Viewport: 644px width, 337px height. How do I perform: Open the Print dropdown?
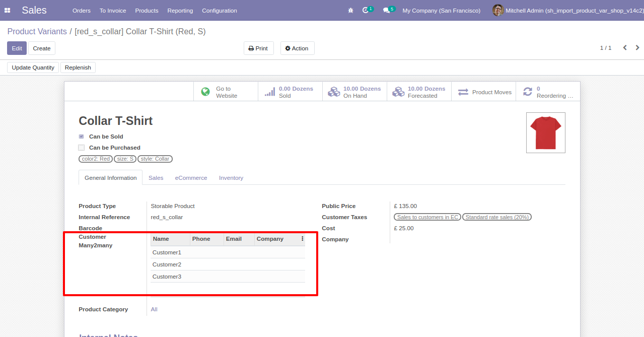259,48
